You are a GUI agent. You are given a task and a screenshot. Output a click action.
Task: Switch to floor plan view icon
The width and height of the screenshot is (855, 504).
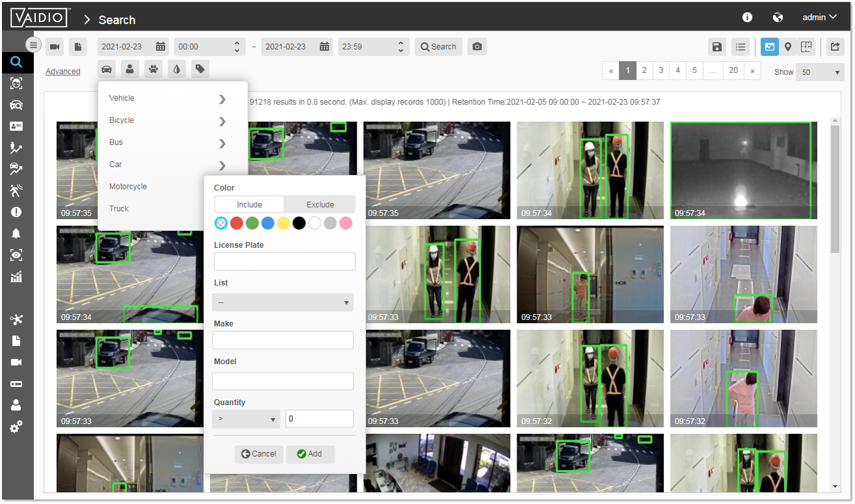[807, 47]
